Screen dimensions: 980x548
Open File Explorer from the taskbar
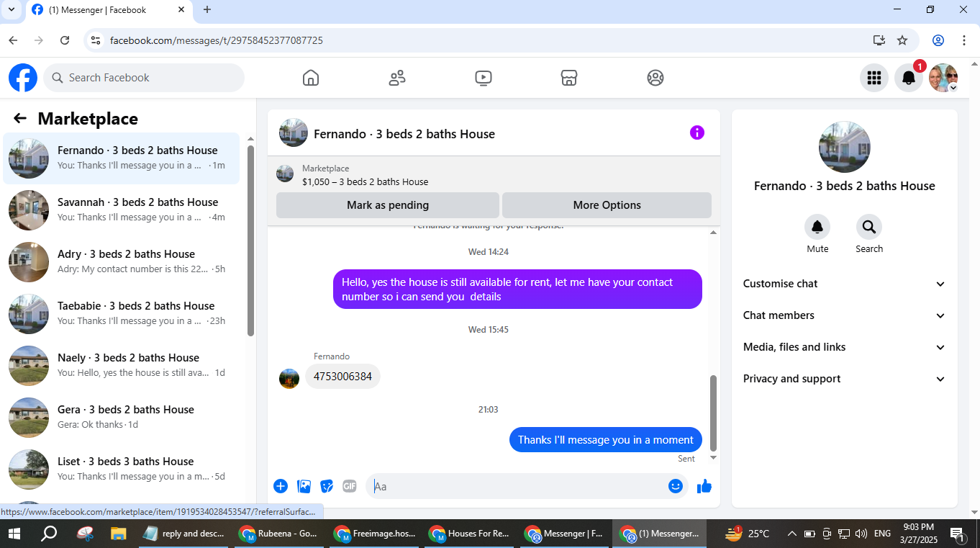click(x=118, y=534)
